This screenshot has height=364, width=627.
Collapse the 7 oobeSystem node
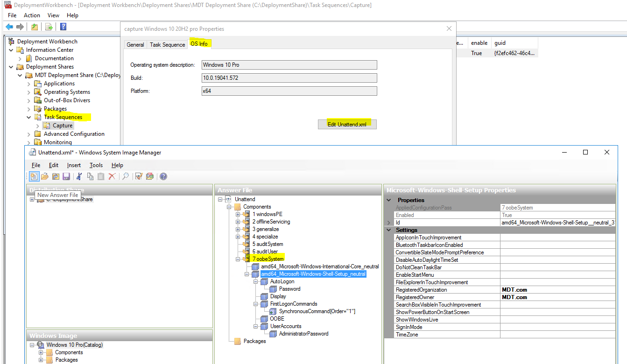point(238,259)
